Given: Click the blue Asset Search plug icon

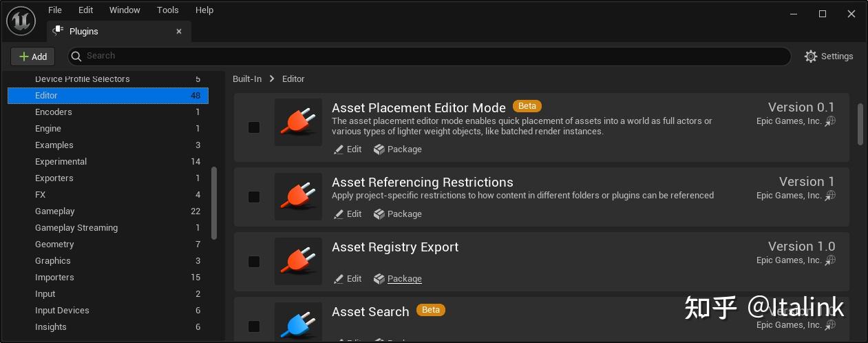Looking at the screenshot, I should tap(298, 322).
